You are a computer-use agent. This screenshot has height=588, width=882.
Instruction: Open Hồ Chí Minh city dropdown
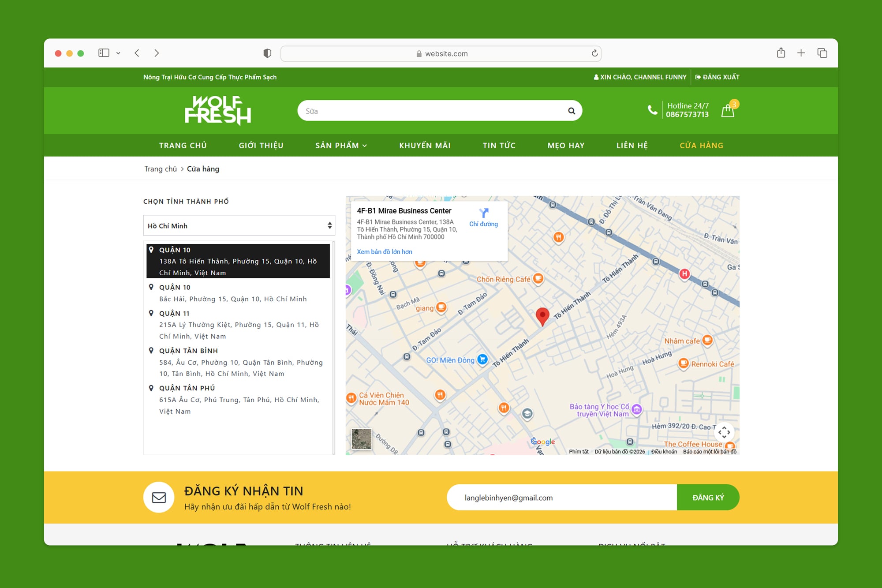[239, 225]
